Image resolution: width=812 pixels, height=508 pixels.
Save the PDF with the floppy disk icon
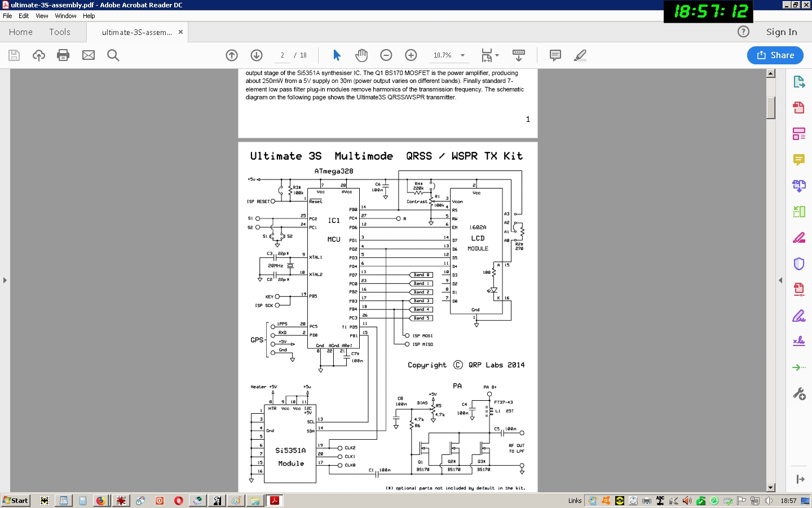click(x=14, y=55)
